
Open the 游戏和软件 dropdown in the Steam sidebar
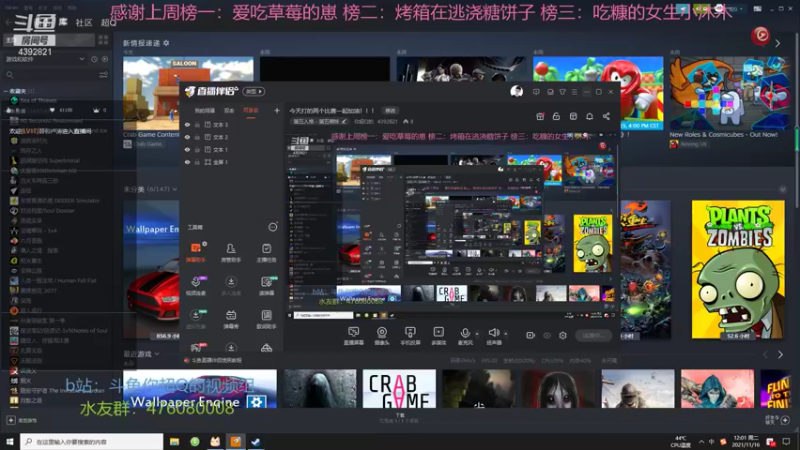click(44, 59)
